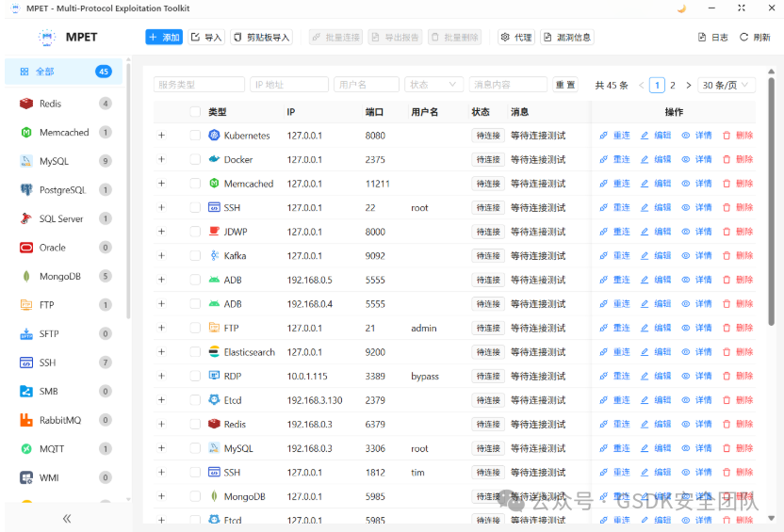
Task: Click the first ADB 192.168.0.5 icon
Action: tap(214, 280)
